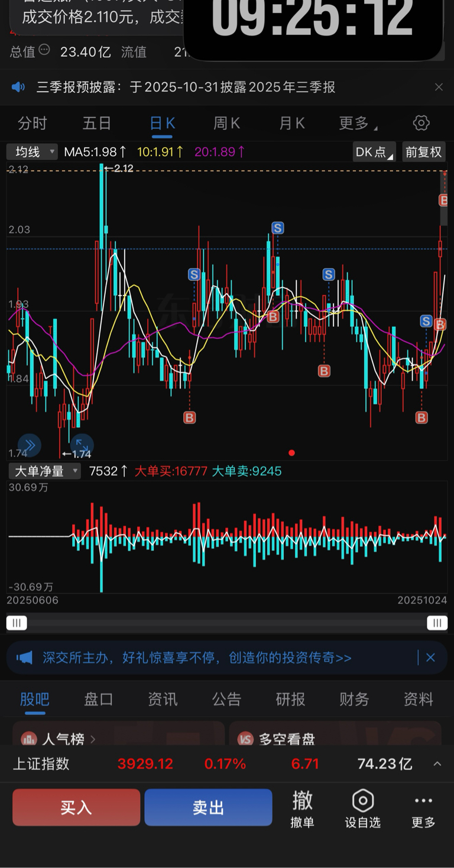454x868 pixels.
Task: Open the 财务 financials tab
Action: [x=355, y=699]
